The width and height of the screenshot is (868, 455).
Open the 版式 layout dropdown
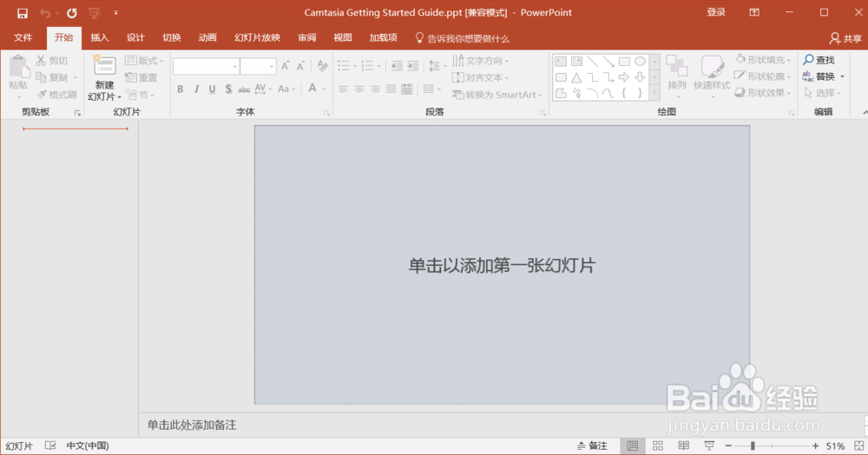[144, 60]
